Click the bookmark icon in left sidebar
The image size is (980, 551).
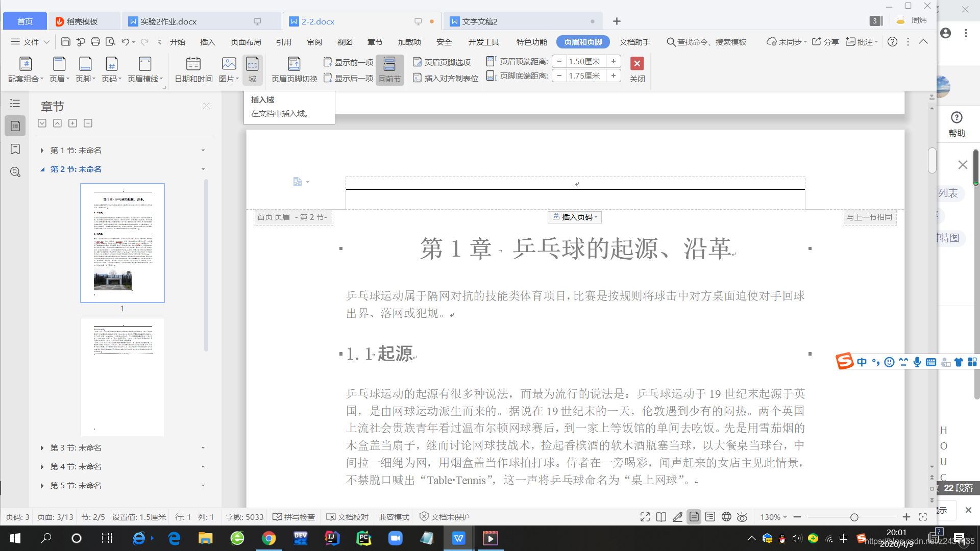15,149
